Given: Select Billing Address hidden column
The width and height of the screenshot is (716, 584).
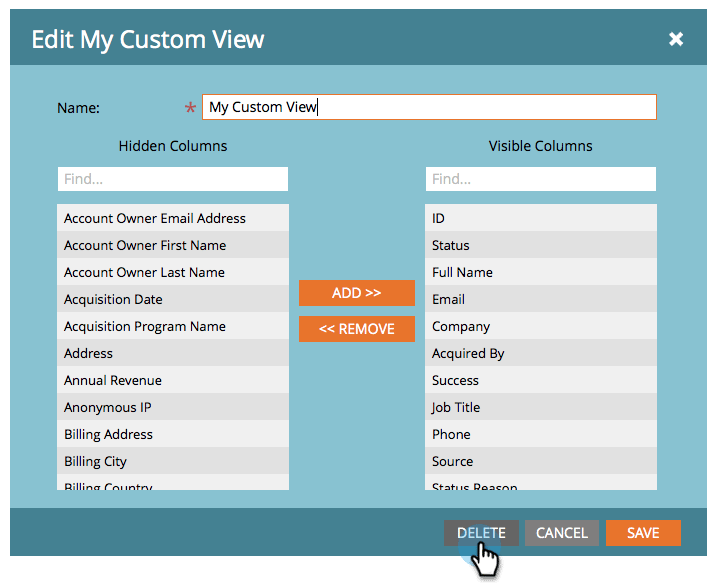Looking at the screenshot, I should (173, 433).
